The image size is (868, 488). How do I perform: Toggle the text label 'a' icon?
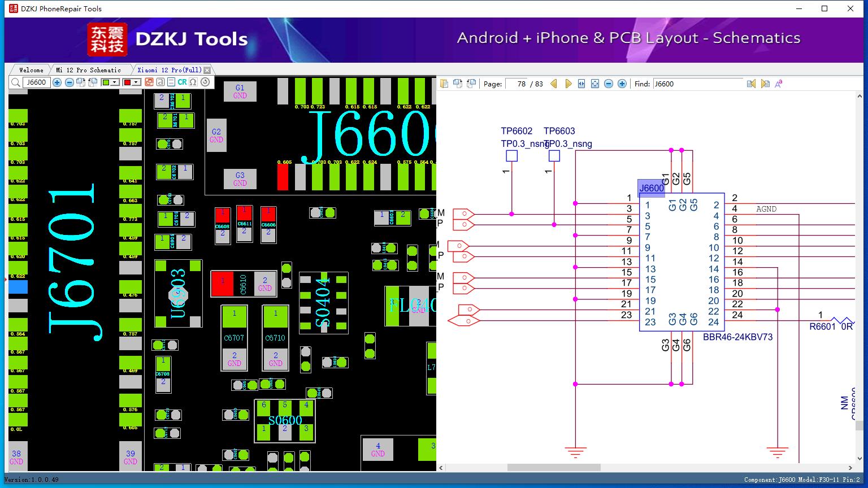160,82
